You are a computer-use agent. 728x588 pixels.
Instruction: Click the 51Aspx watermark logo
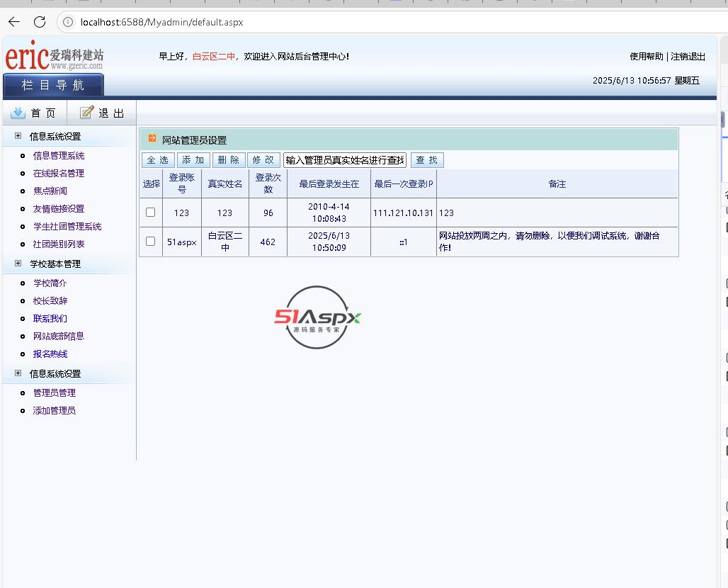tap(317, 317)
